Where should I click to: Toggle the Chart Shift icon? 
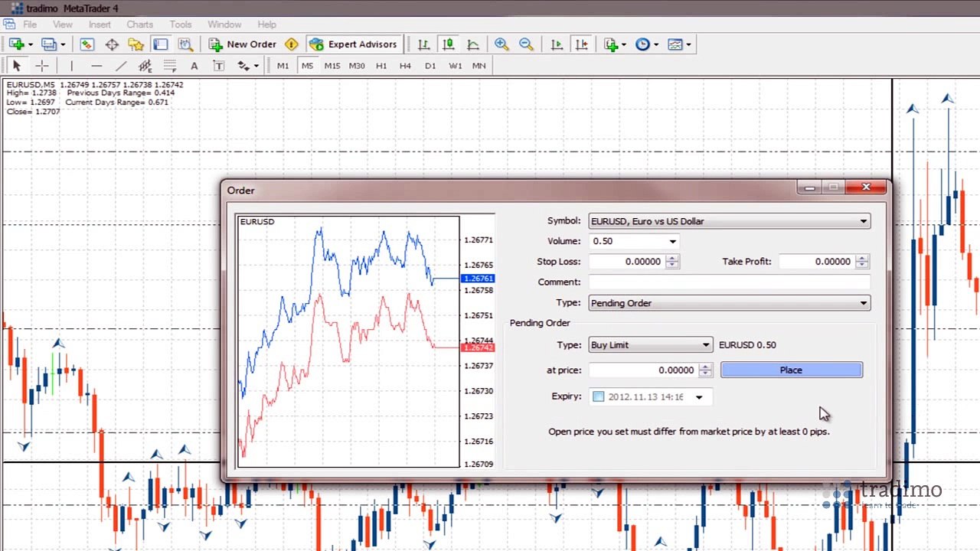point(582,44)
